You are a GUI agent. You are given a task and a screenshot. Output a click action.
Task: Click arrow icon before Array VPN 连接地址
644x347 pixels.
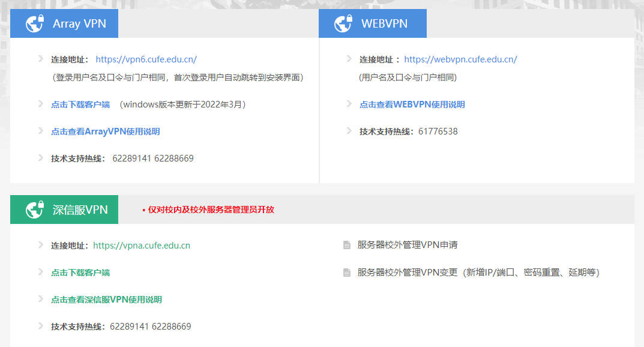pyautogui.click(x=40, y=59)
